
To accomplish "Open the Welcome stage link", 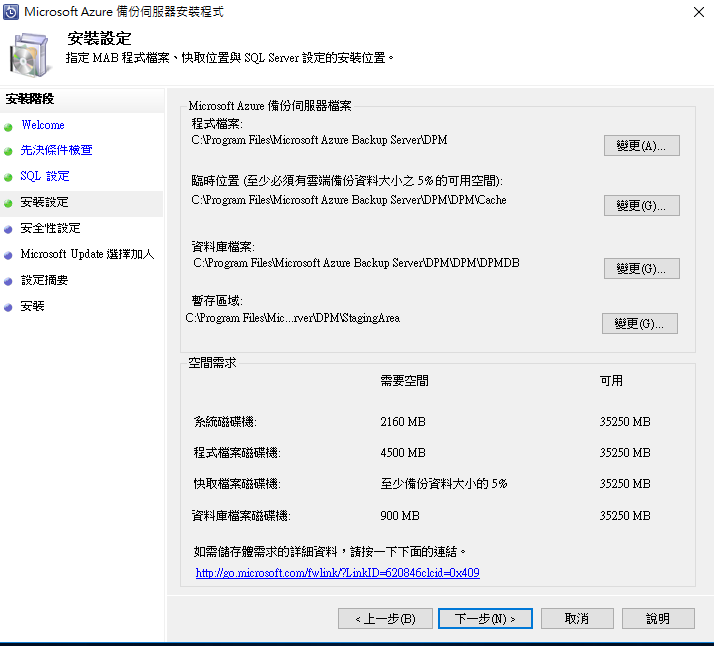I will tap(43, 125).
